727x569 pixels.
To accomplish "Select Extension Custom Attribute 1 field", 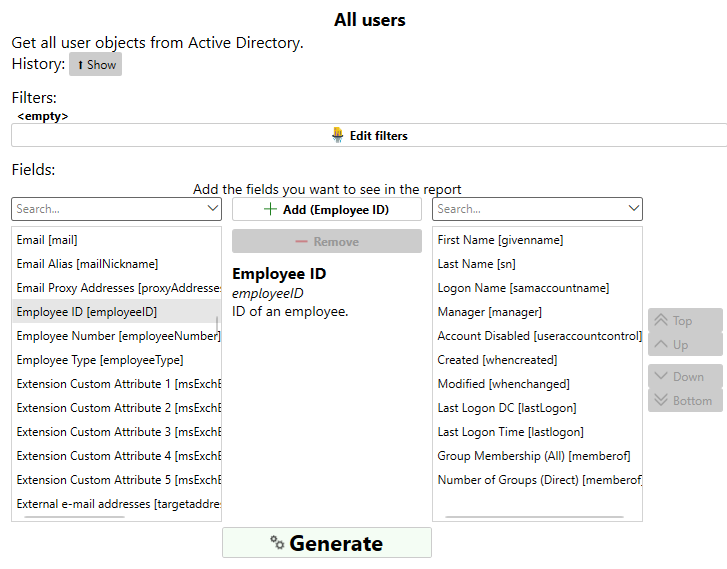I will pos(116,384).
